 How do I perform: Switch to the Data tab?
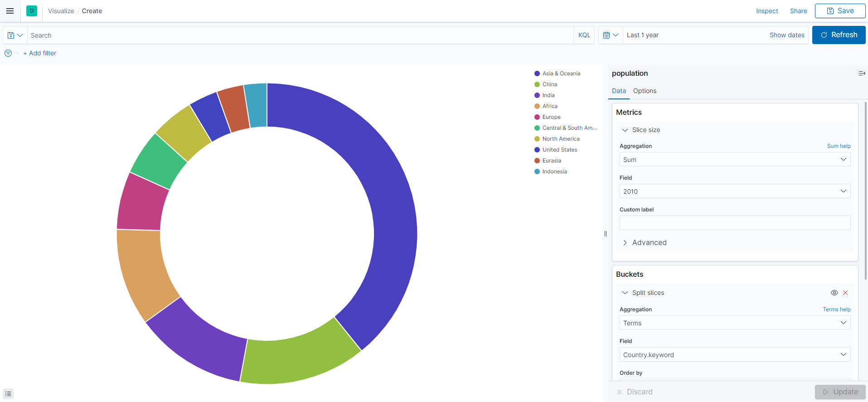click(x=619, y=91)
